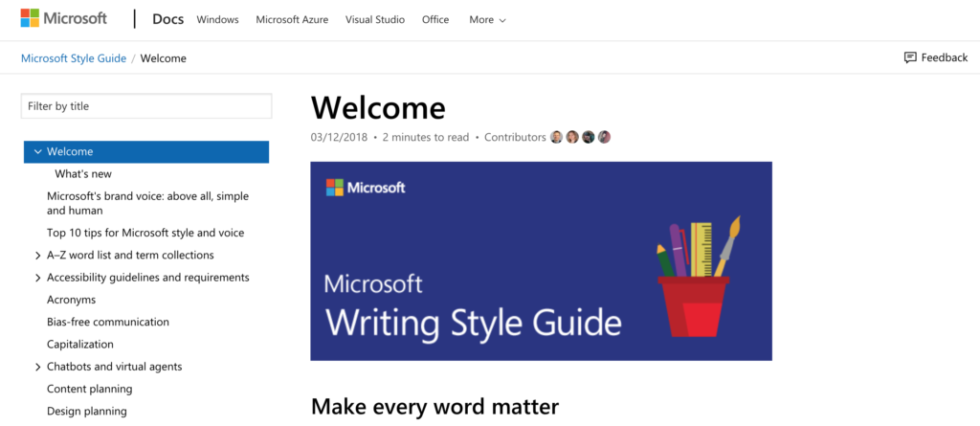980x426 pixels.
Task: Click the Microsoft logo in header
Action: point(64,19)
